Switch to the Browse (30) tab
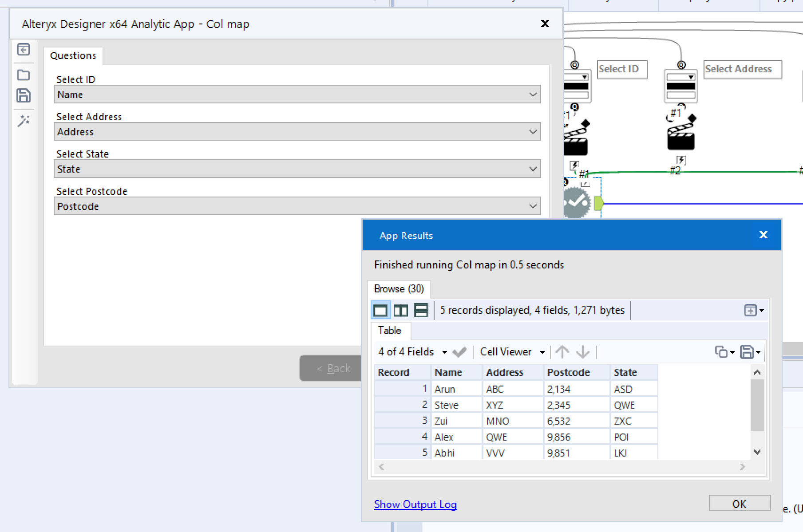 [x=399, y=288]
